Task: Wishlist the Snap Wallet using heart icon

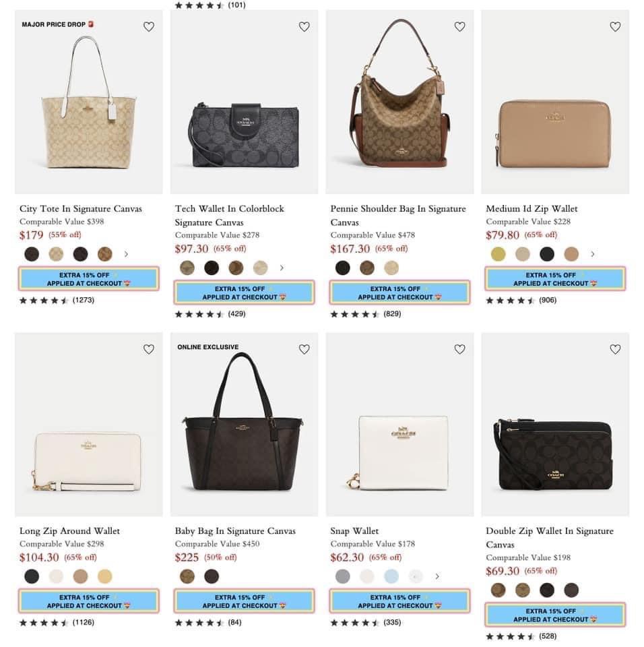Action: [x=459, y=349]
